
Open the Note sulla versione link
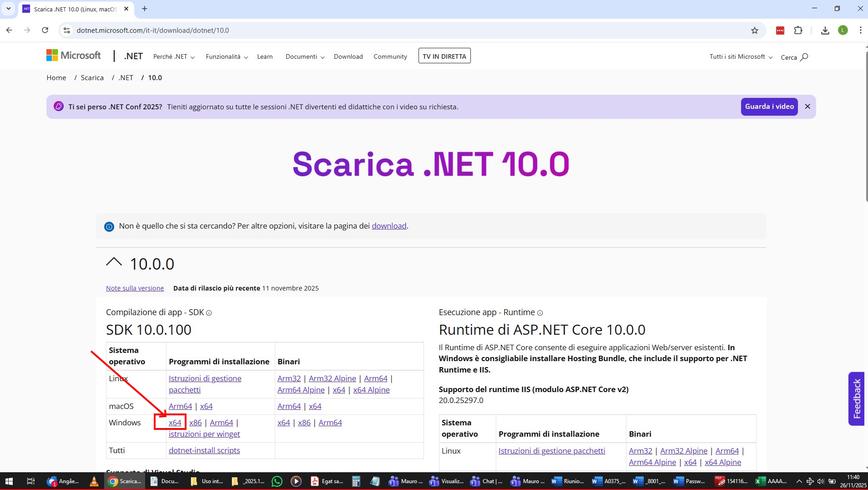pos(135,288)
